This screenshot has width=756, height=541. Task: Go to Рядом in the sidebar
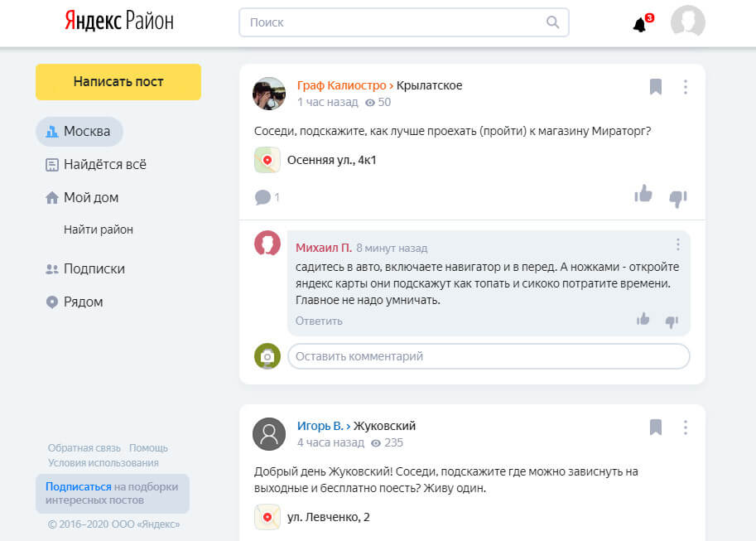pos(83,302)
